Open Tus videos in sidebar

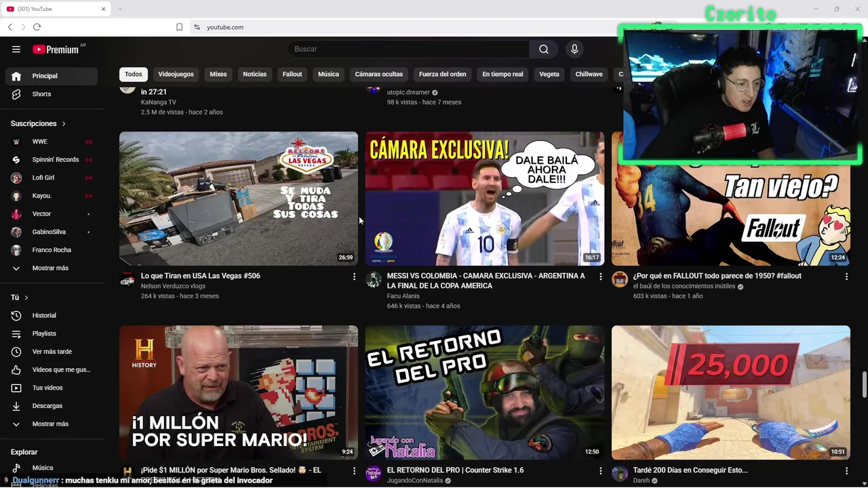pos(52,388)
